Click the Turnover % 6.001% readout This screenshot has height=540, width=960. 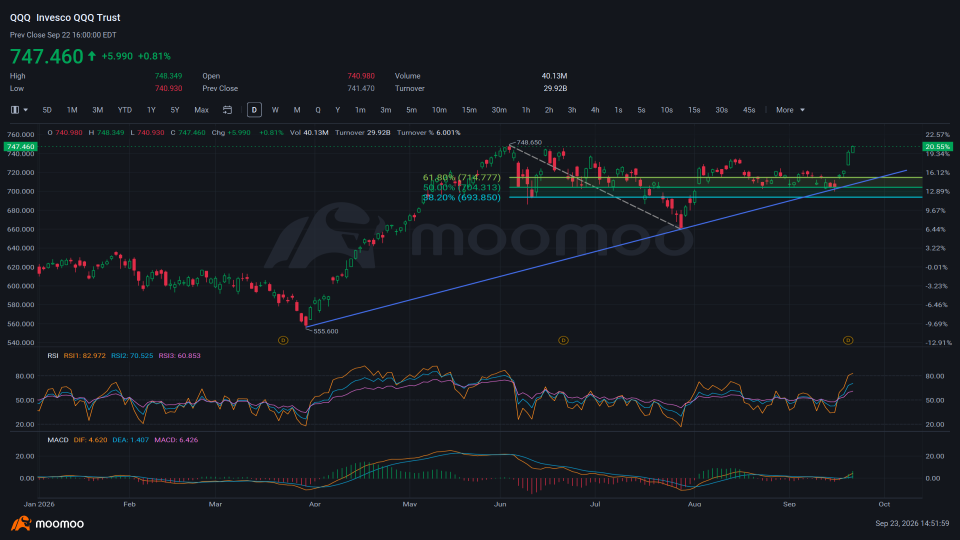pyautogui.click(x=429, y=133)
